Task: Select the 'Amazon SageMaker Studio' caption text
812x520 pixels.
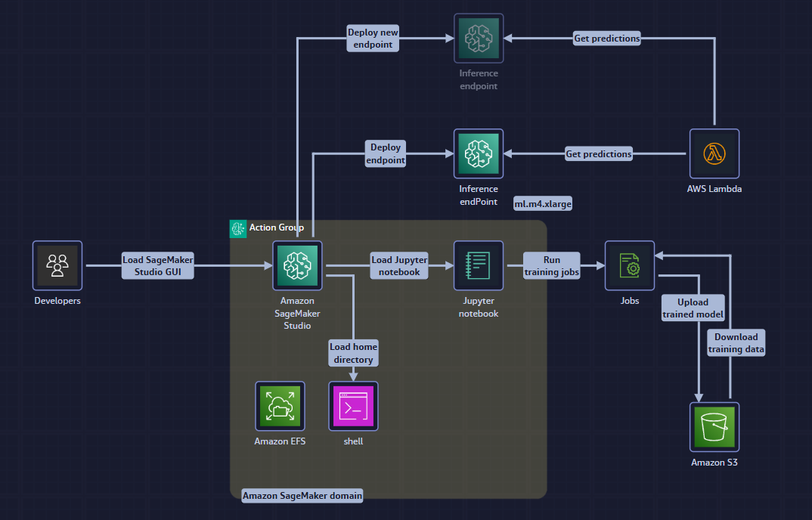Action: [297, 314]
